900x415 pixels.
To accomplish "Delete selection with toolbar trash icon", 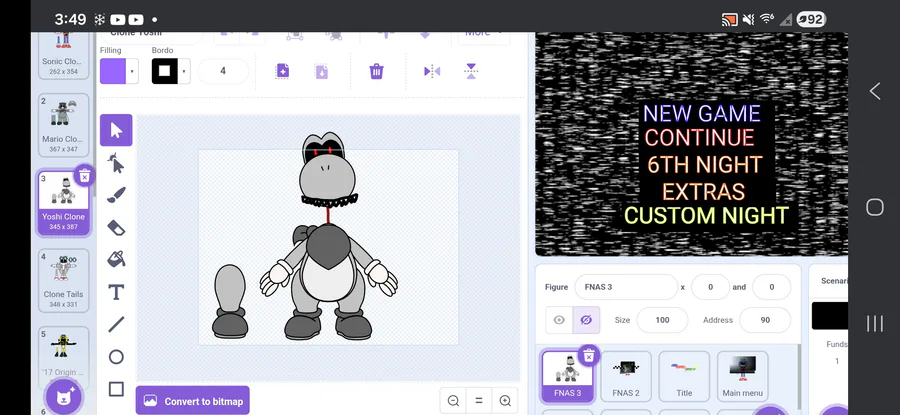I will [376, 71].
